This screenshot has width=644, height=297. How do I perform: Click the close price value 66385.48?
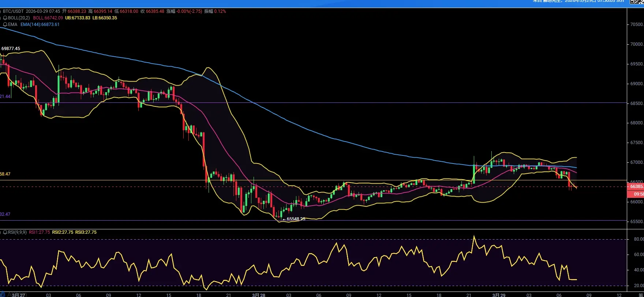(x=155, y=11)
